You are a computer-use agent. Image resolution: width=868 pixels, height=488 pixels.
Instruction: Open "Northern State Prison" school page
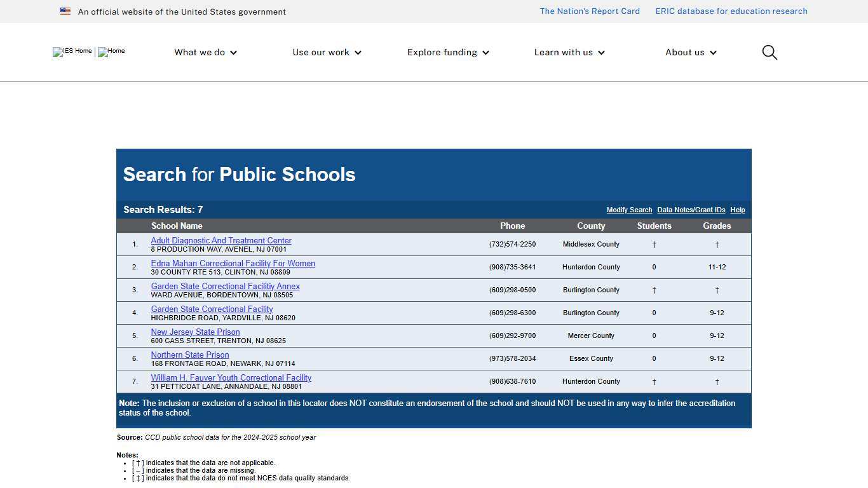tap(189, 355)
